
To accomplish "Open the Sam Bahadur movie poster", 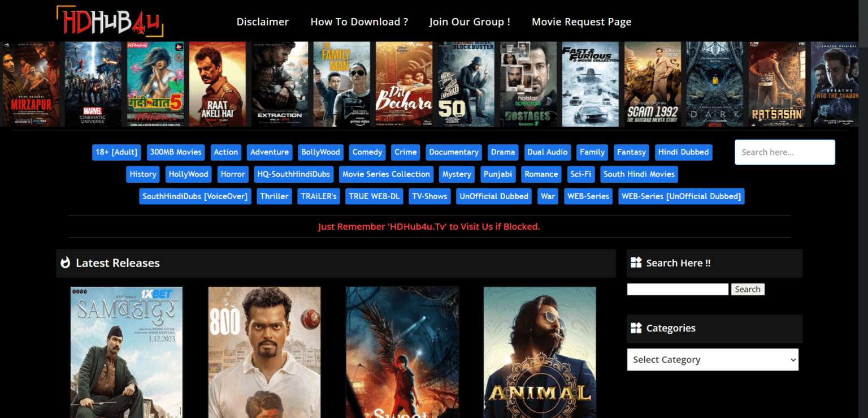I will pyautogui.click(x=127, y=352).
